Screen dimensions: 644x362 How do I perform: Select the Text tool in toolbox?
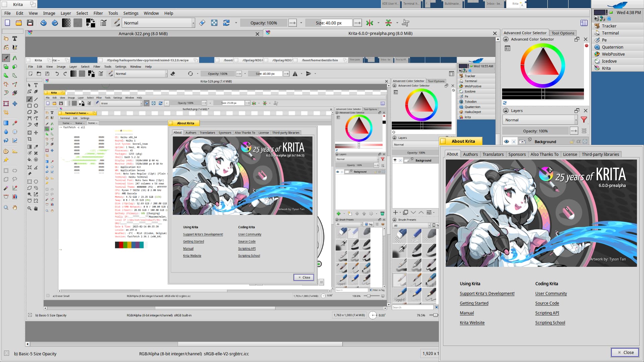coord(15,39)
